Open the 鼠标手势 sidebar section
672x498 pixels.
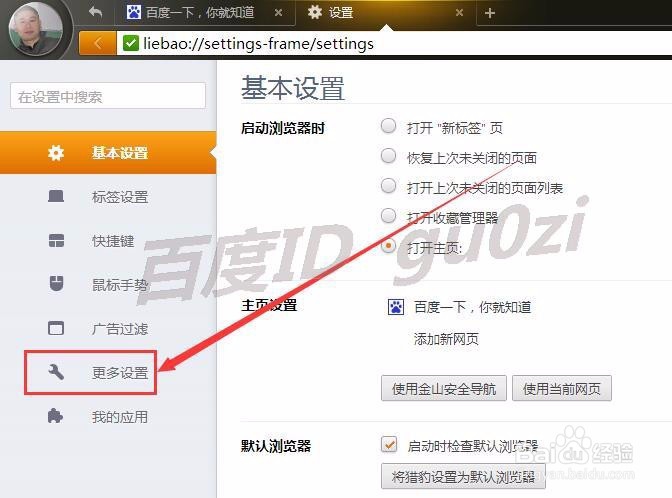(108, 285)
